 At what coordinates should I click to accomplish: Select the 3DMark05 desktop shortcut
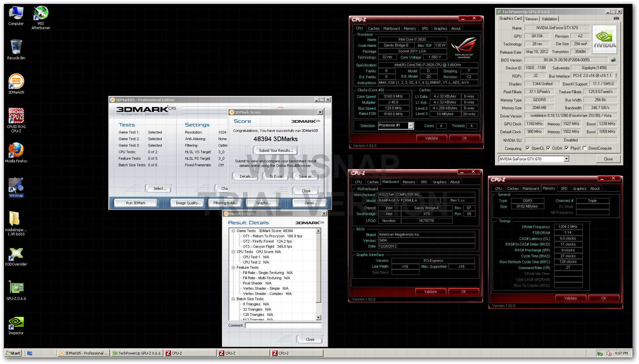click(x=16, y=84)
